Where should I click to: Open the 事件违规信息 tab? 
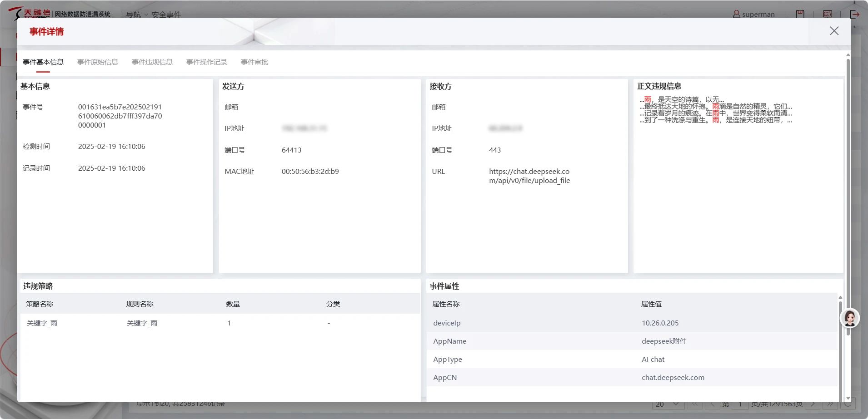(152, 62)
